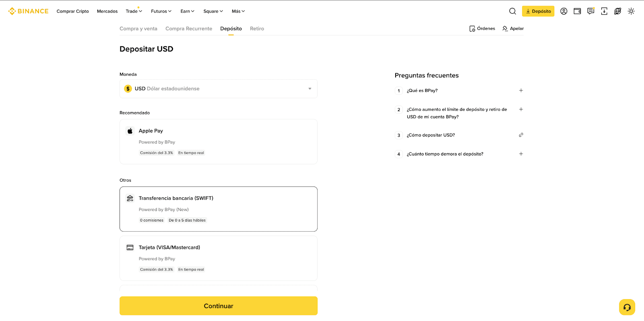Open the wallet icon in header
Screen dimensions: 644x321
pyautogui.click(x=577, y=11)
